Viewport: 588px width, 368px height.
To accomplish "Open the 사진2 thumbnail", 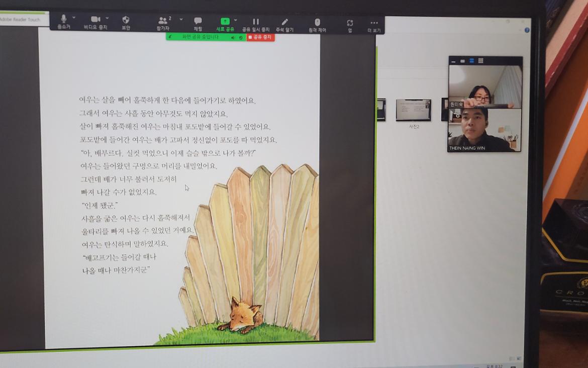I will tap(414, 110).
